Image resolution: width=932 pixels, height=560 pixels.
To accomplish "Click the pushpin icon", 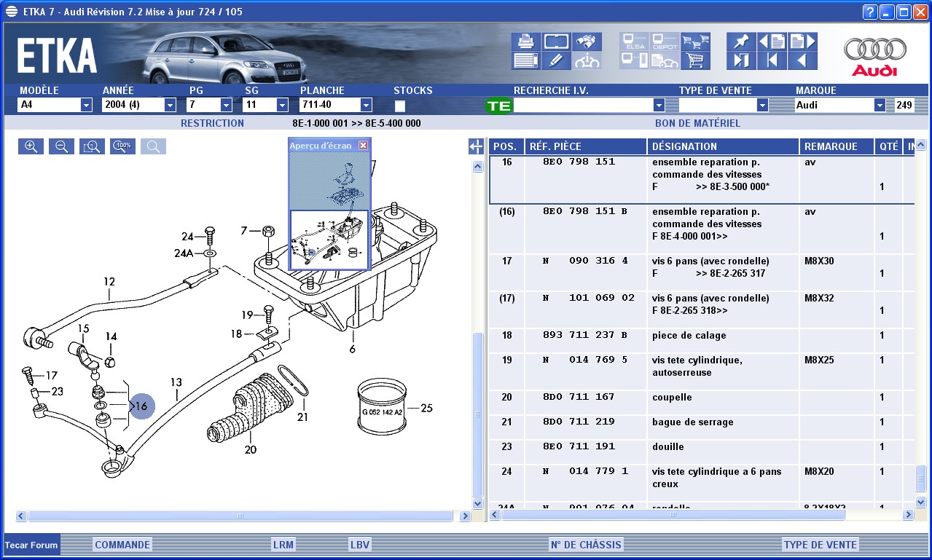I will 741,42.
